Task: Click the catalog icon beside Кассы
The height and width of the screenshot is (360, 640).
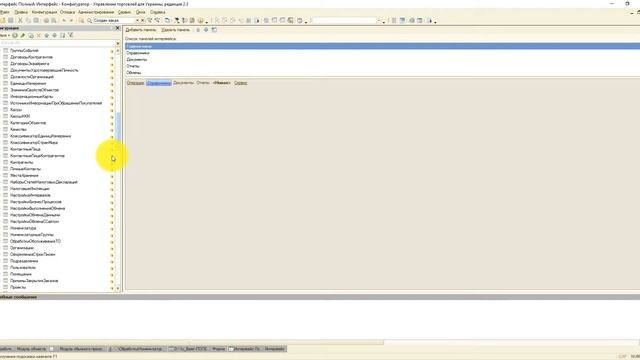Action: click(x=6, y=110)
